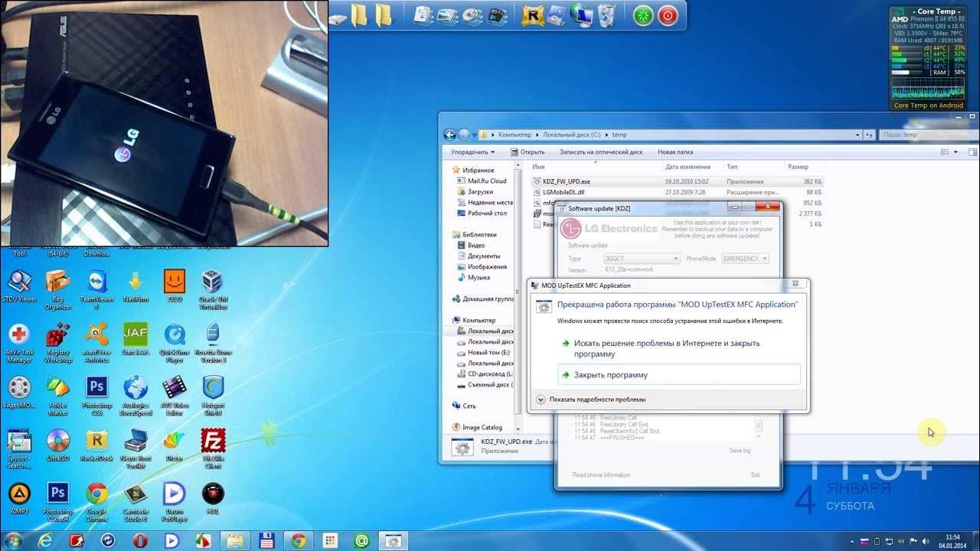This screenshot has height=551, width=980.
Task: Click the 'temp' breadcrumb in address bar
Action: pos(619,135)
